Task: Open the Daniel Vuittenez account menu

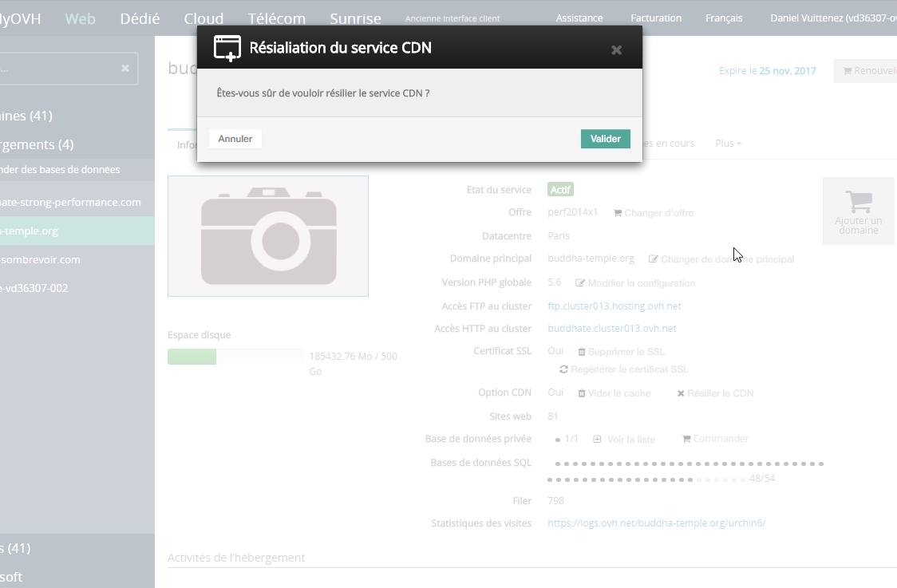Action: click(833, 18)
